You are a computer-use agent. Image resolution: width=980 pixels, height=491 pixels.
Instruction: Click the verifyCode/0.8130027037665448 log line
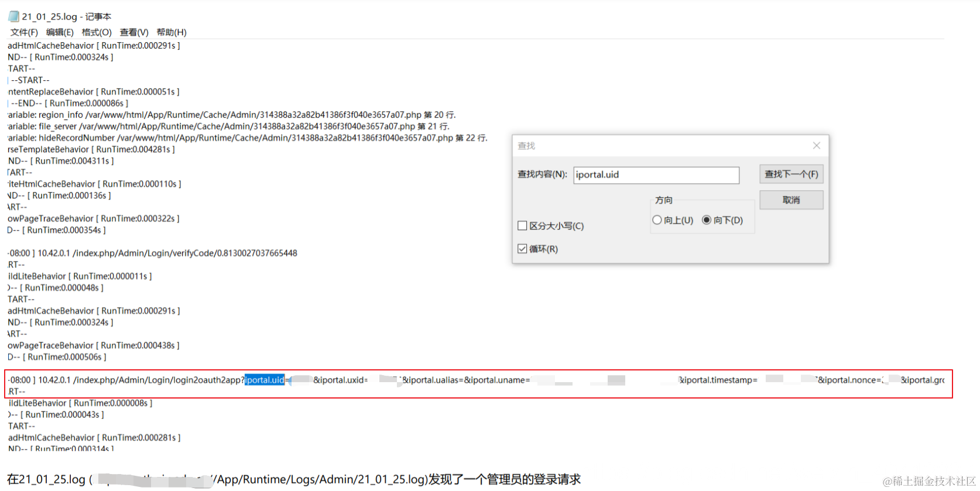(152, 253)
